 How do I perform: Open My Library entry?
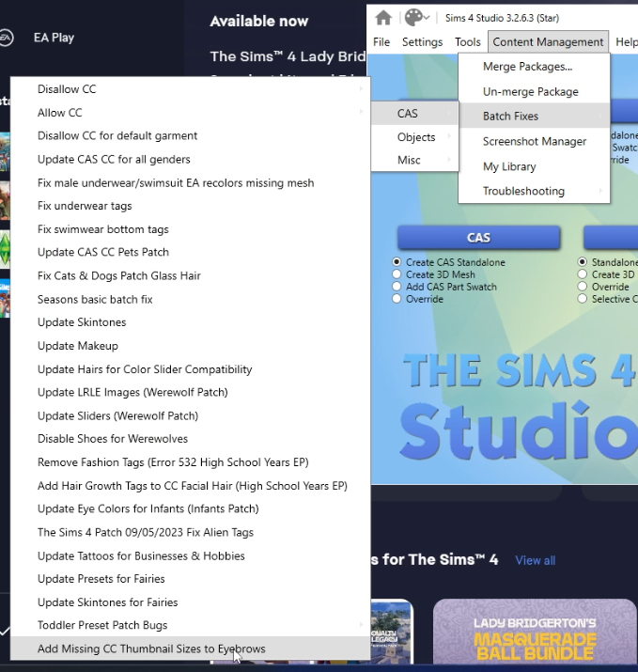click(x=534, y=166)
